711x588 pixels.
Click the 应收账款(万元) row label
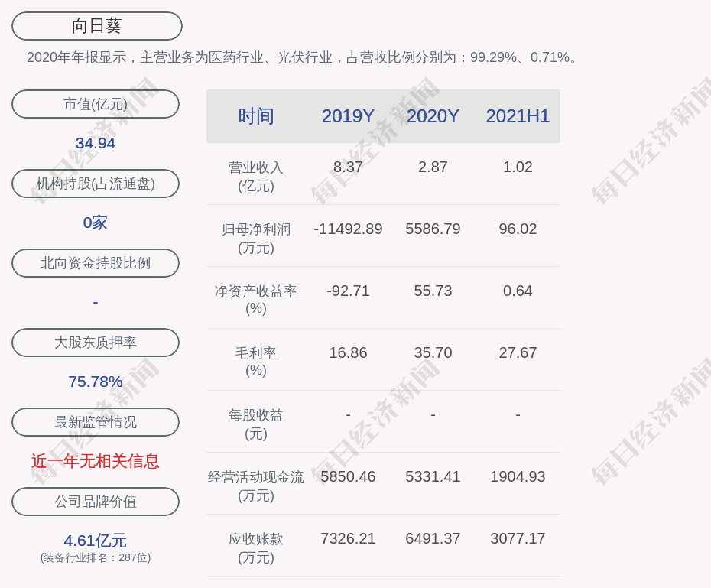tap(256, 548)
